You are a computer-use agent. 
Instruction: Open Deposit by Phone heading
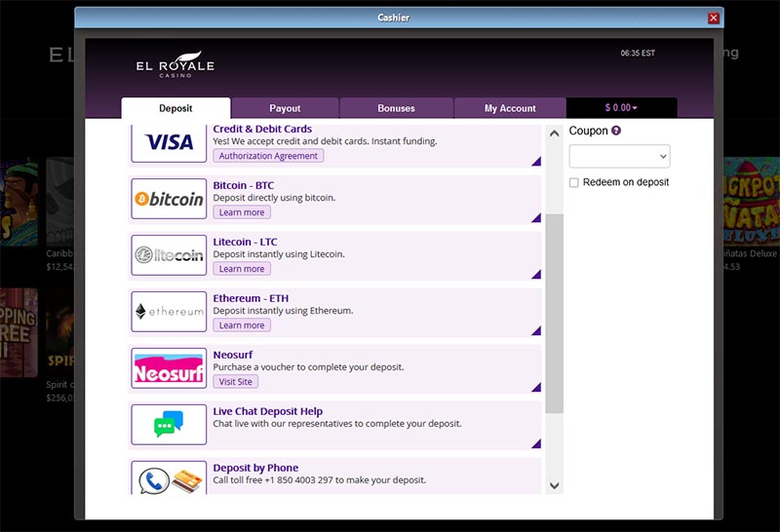[255, 468]
